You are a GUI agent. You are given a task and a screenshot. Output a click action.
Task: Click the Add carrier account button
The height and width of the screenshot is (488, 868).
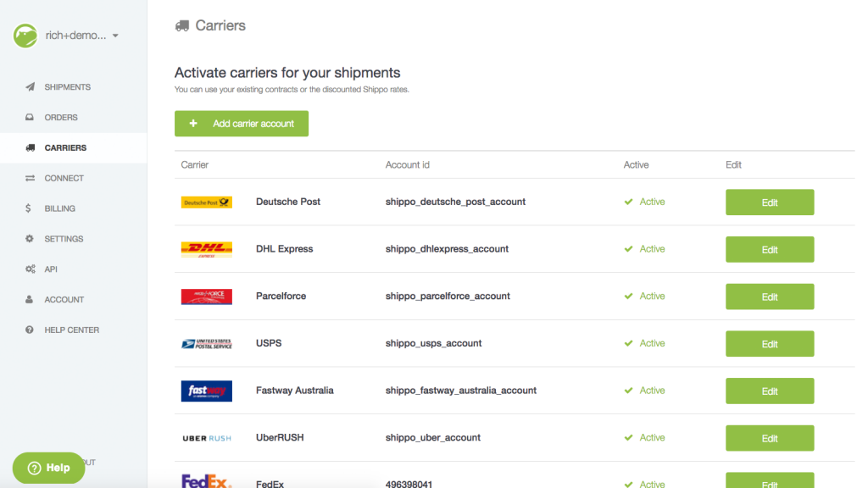[241, 123]
